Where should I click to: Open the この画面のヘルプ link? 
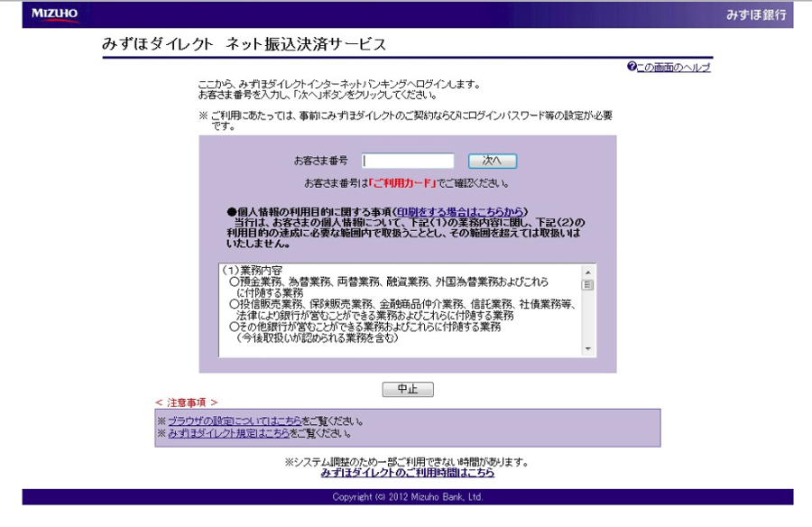coord(673,67)
